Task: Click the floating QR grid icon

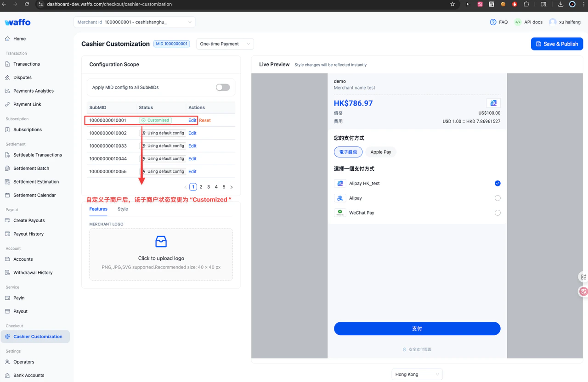Action: (583, 277)
